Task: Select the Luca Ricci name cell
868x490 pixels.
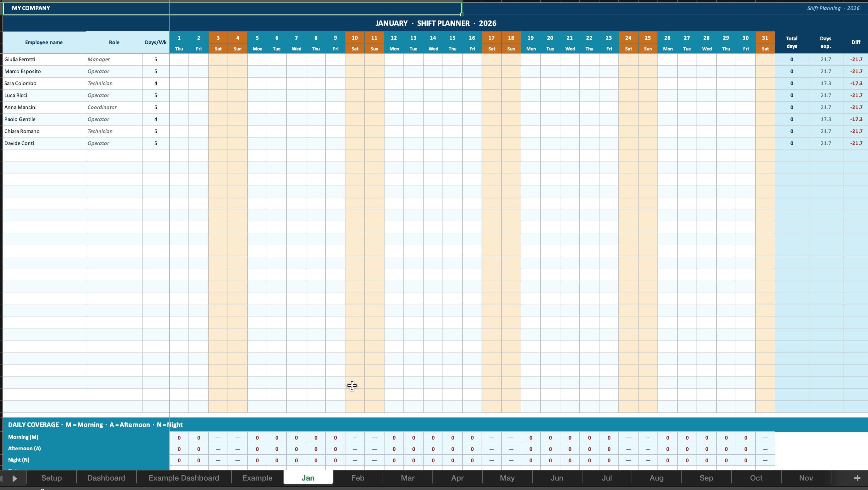Action: 44,95
